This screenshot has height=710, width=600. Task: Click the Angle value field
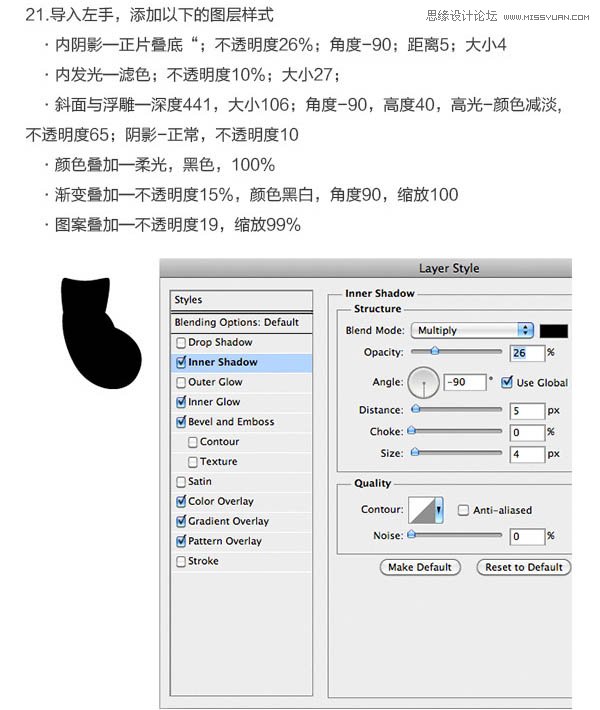point(465,382)
